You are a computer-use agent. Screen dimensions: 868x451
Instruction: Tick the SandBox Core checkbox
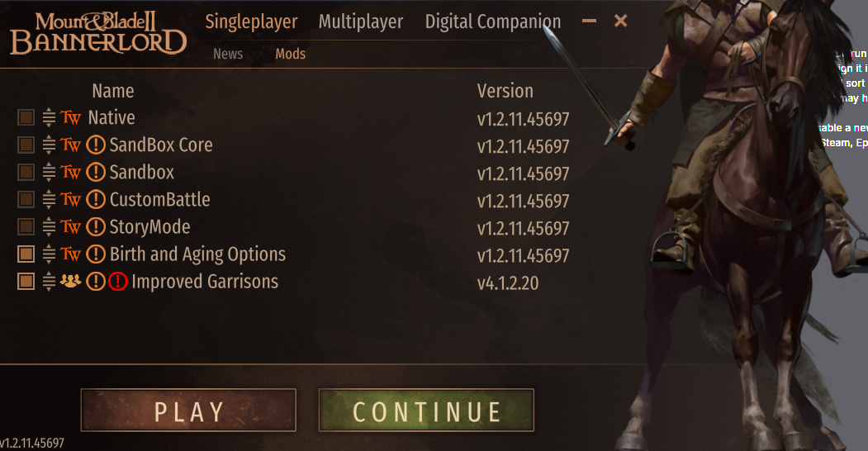(x=26, y=145)
